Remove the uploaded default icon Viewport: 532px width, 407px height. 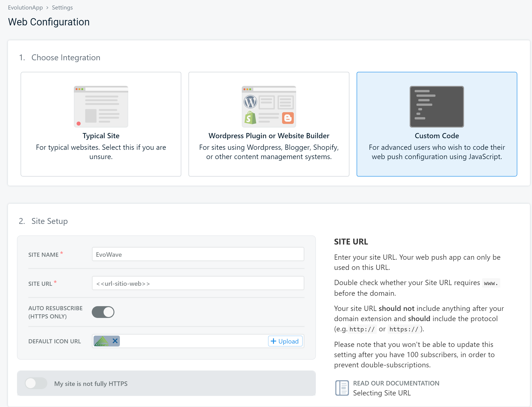115,341
